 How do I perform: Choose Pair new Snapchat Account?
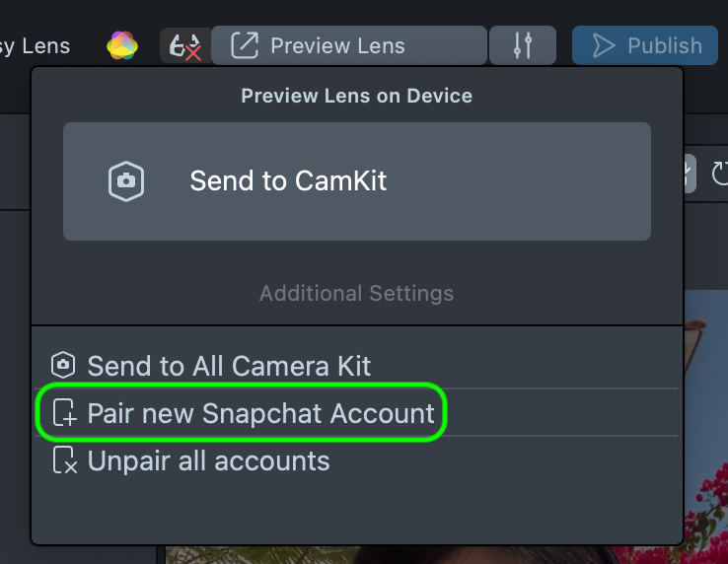pos(260,414)
